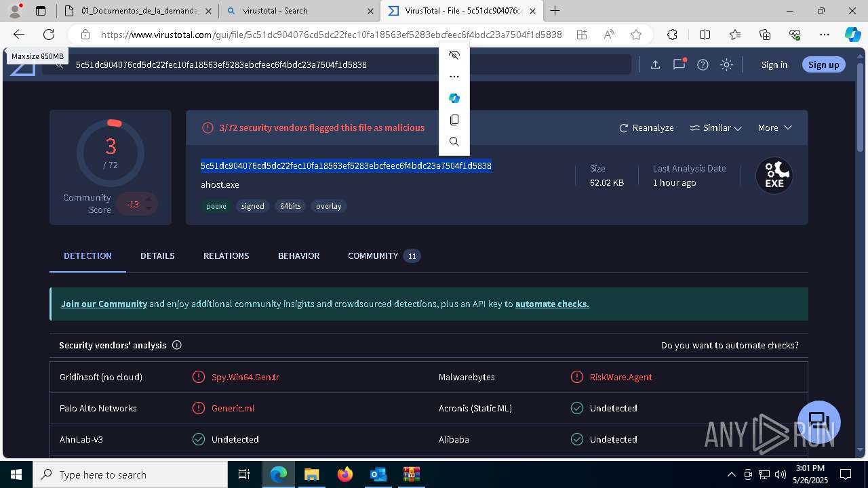
Task: Click the Copilot icon in selection popup
Action: 454,98
